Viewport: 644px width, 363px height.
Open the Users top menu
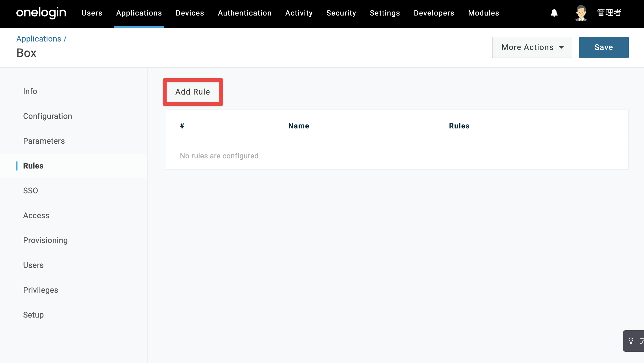click(x=92, y=13)
